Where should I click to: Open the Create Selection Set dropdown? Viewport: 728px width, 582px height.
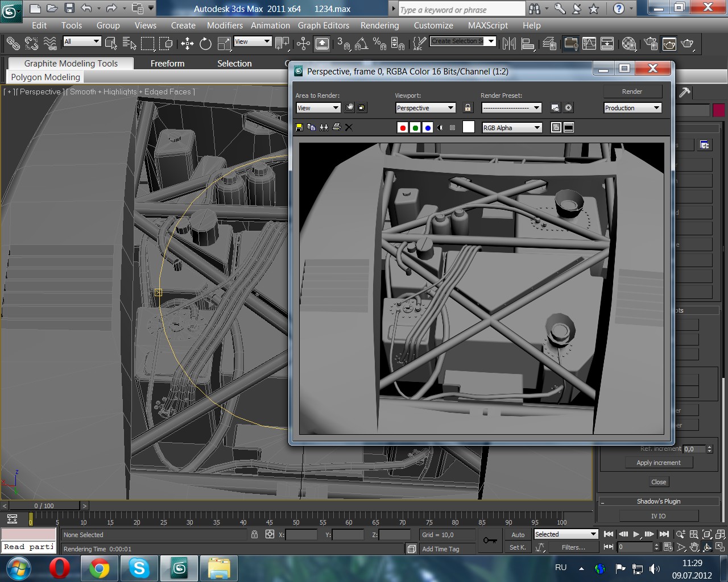pyautogui.click(x=462, y=41)
